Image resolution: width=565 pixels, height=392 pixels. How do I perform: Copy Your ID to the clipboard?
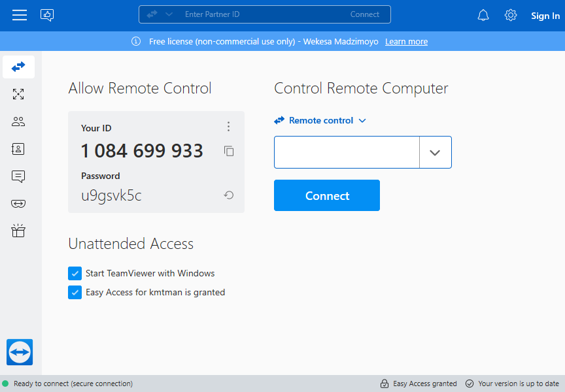point(229,151)
